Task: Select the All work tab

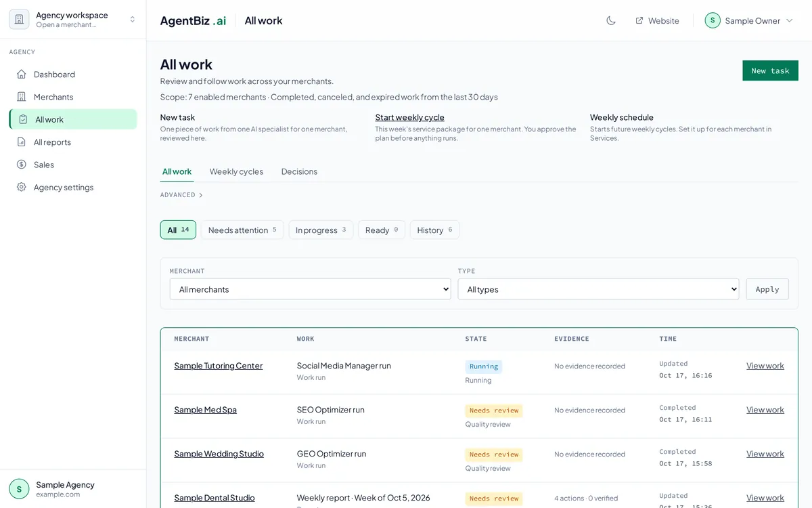Action: point(177,171)
